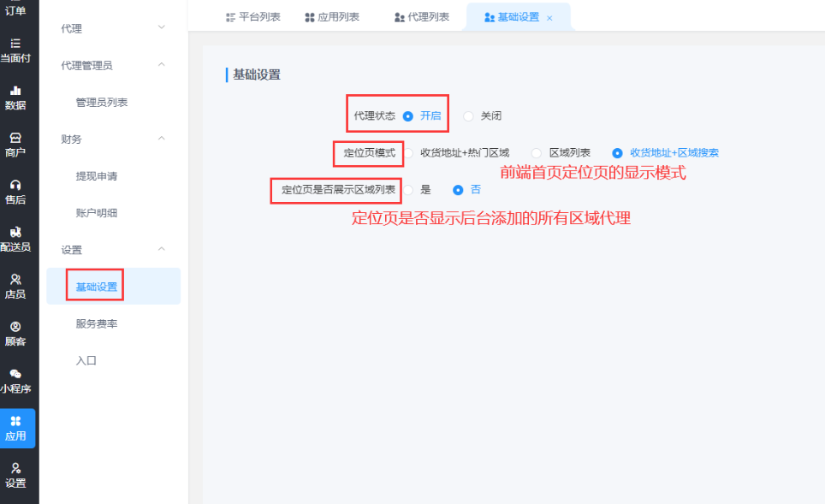Click the 基础设置 section heading
The width and height of the screenshot is (825, 504).
257,74
